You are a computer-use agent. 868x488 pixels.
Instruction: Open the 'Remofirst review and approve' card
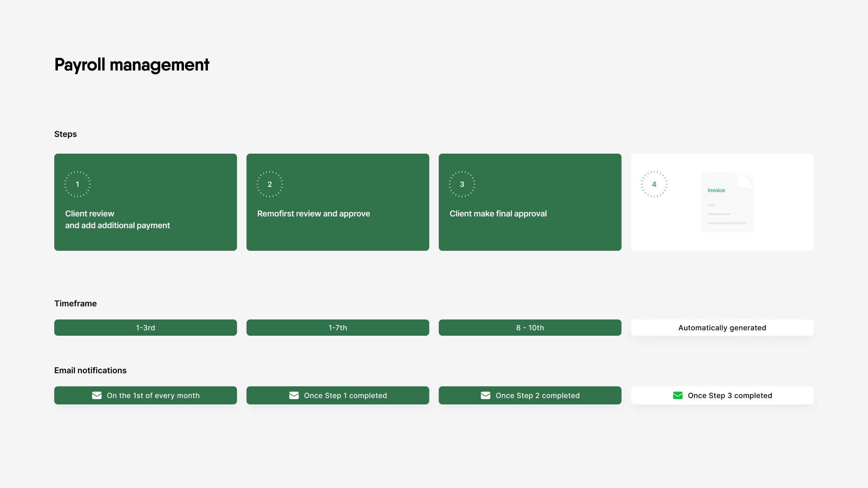pos(338,202)
